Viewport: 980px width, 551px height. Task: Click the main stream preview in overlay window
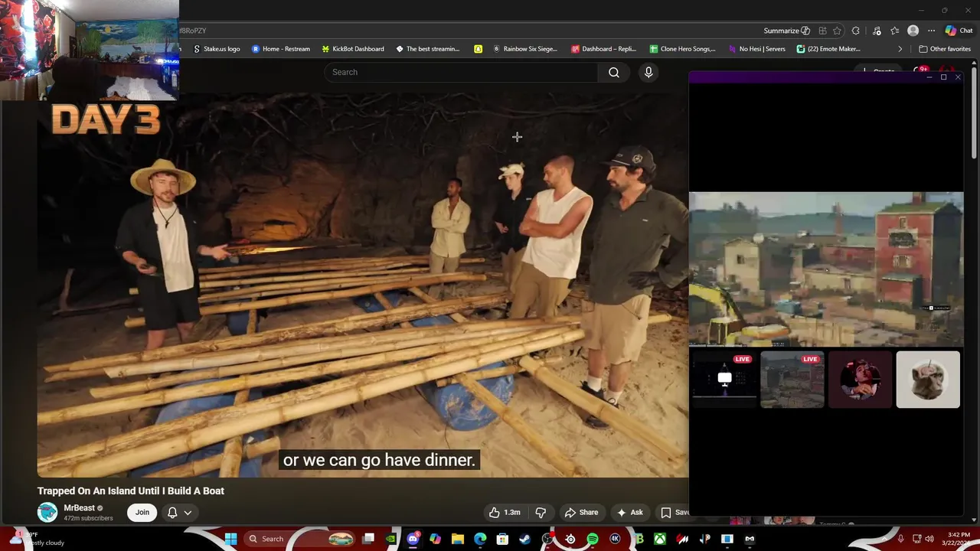[826, 269]
